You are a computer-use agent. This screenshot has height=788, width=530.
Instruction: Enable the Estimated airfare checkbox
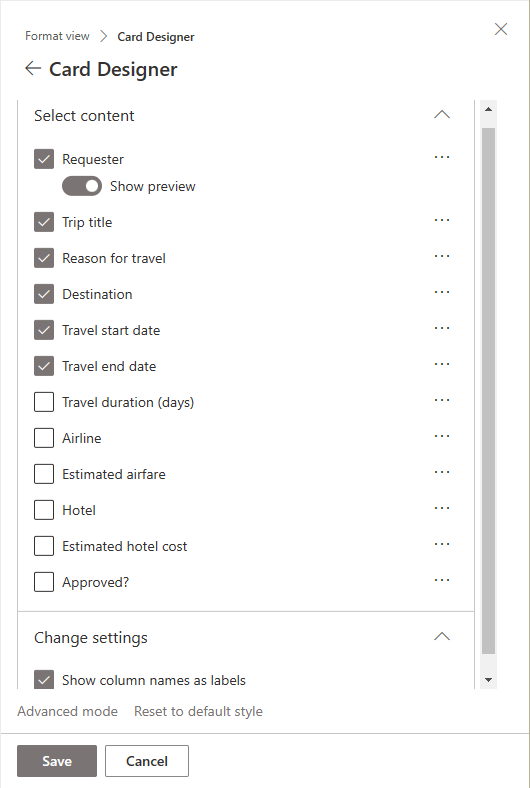coord(44,474)
